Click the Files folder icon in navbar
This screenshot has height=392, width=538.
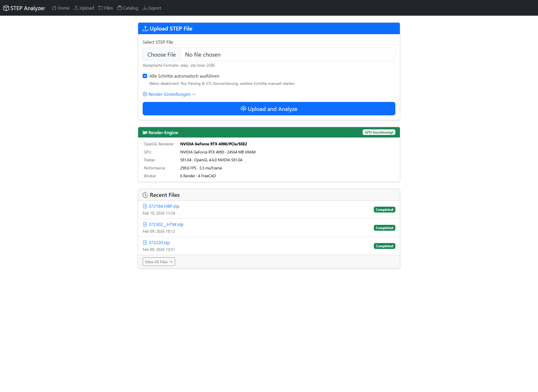101,8
